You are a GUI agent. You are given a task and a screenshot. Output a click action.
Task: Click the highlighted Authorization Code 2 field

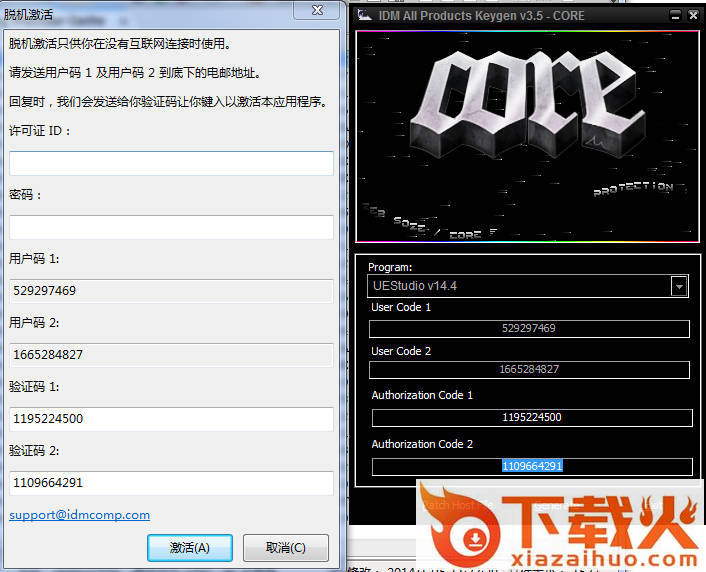(x=532, y=466)
